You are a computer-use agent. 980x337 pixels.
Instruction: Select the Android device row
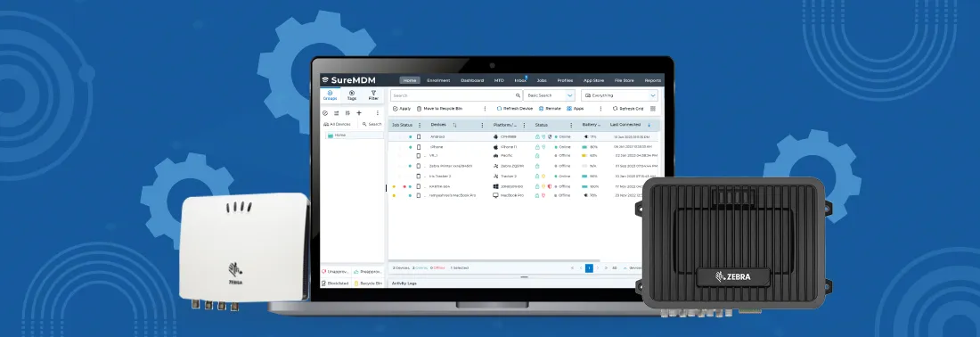point(524,136)
